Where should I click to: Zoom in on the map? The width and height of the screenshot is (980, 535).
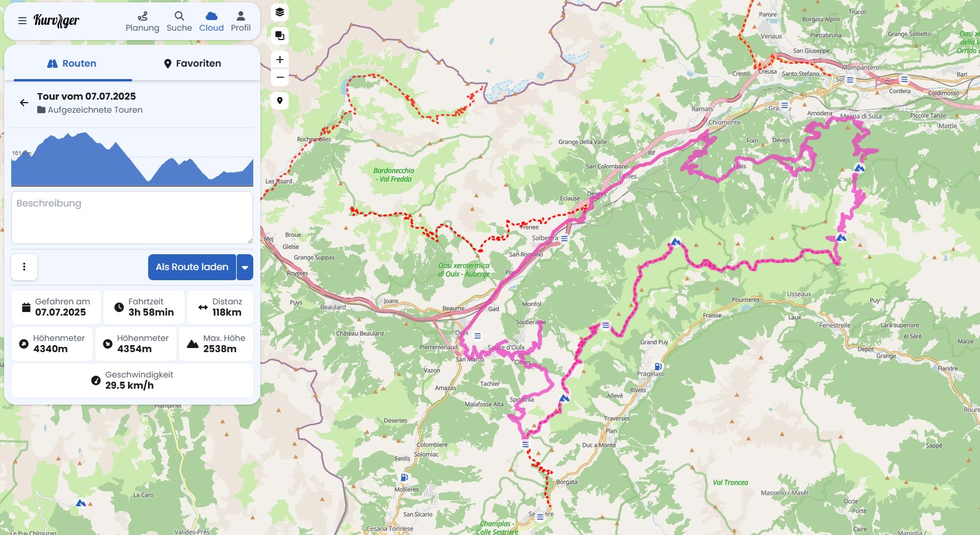[280, 60]
